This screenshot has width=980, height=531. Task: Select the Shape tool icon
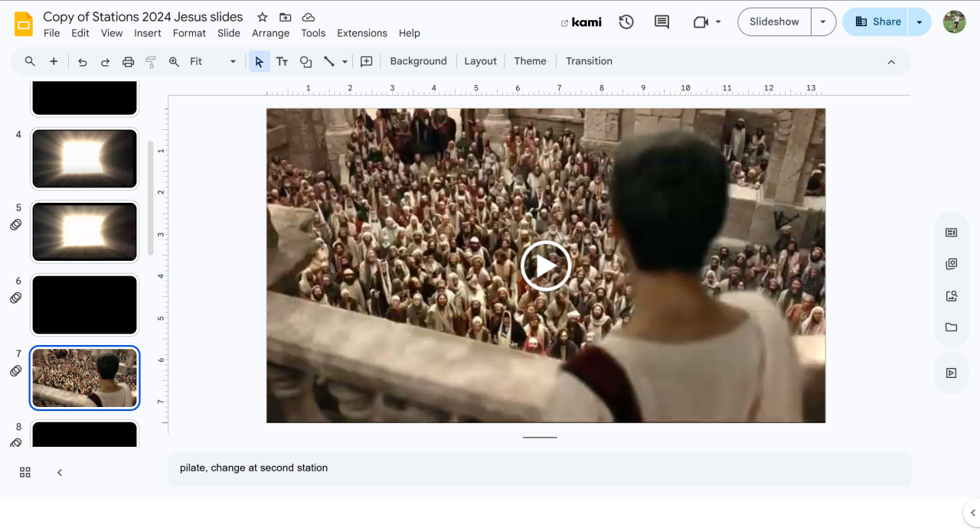click(305, 62)
